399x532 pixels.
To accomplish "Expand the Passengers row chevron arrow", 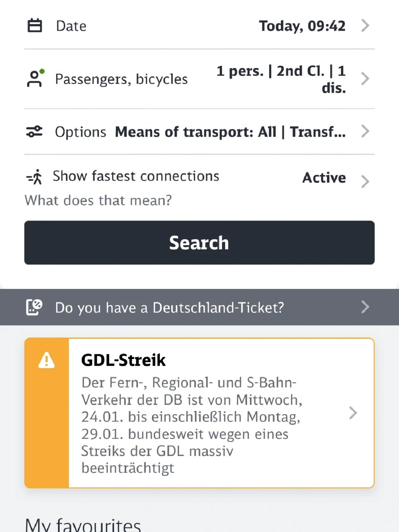I will pyautogui.click(x=365, y=79).
